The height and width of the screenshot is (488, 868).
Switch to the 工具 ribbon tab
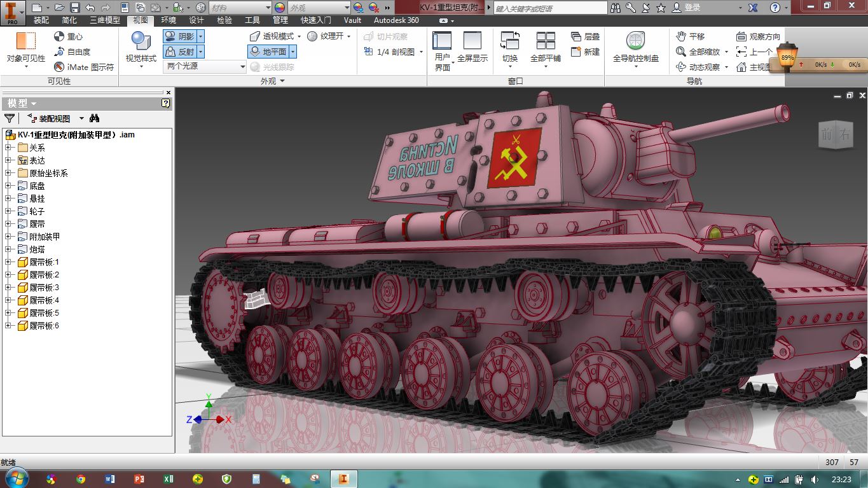252,20
